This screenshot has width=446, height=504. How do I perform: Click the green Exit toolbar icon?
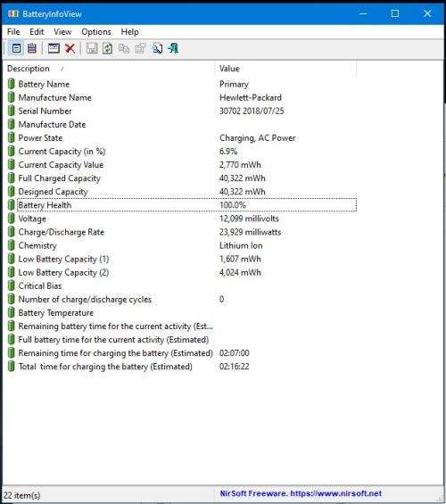coord(173,48)
